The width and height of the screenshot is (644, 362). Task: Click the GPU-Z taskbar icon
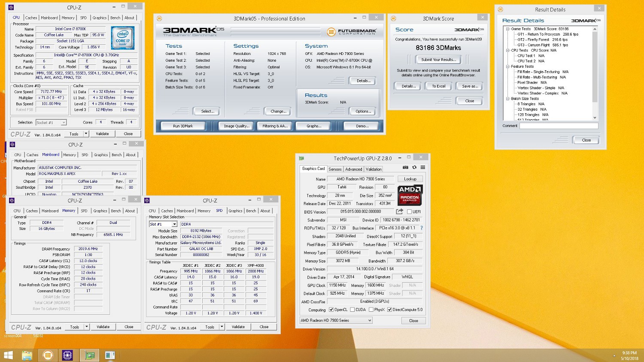[x=90, y=355]
